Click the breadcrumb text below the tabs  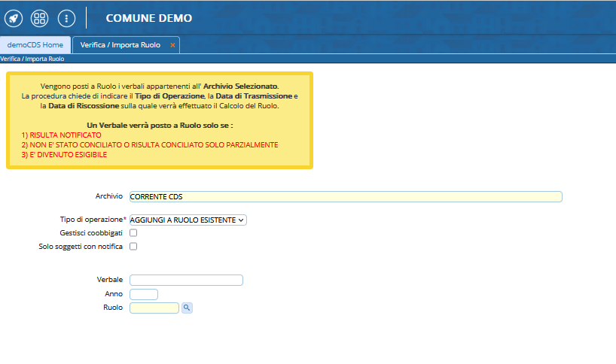[x=32, y=59]
